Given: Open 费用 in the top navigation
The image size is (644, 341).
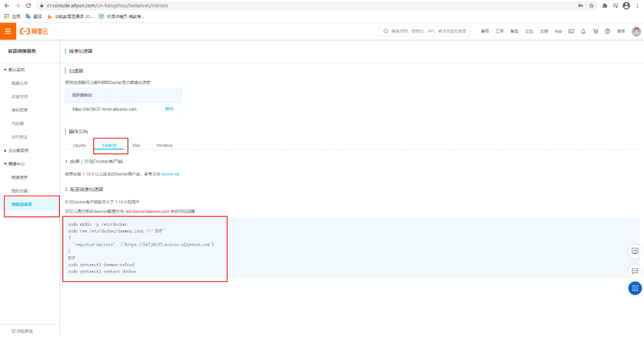Looking at the screenshot, I should pyautogui.click(x=485, y=31).
